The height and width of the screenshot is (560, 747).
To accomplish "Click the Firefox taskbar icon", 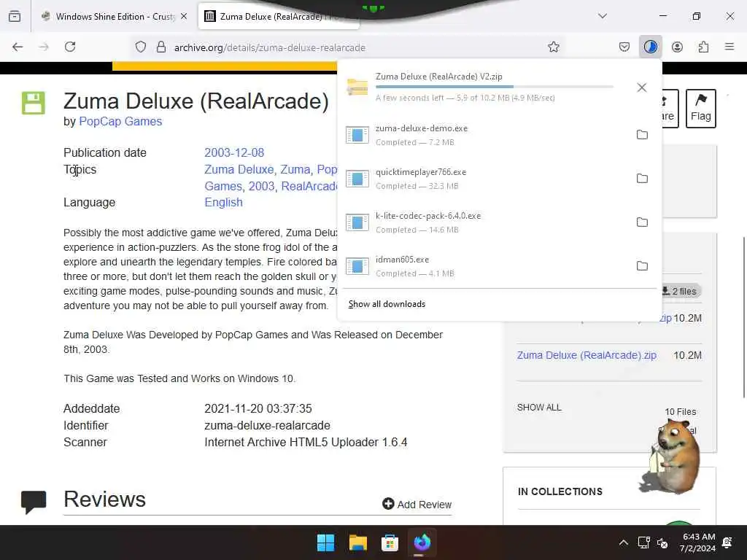I will pos(422,542).
